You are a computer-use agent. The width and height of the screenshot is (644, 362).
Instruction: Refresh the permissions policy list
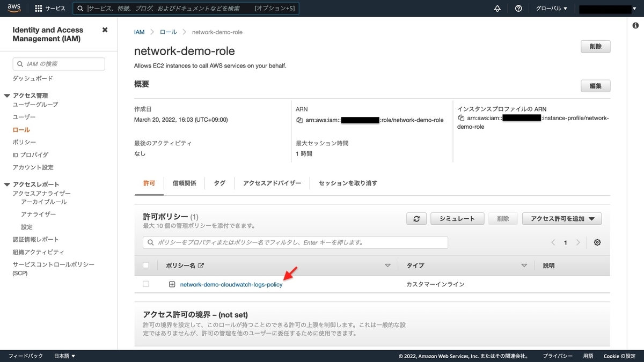point(416,219)
